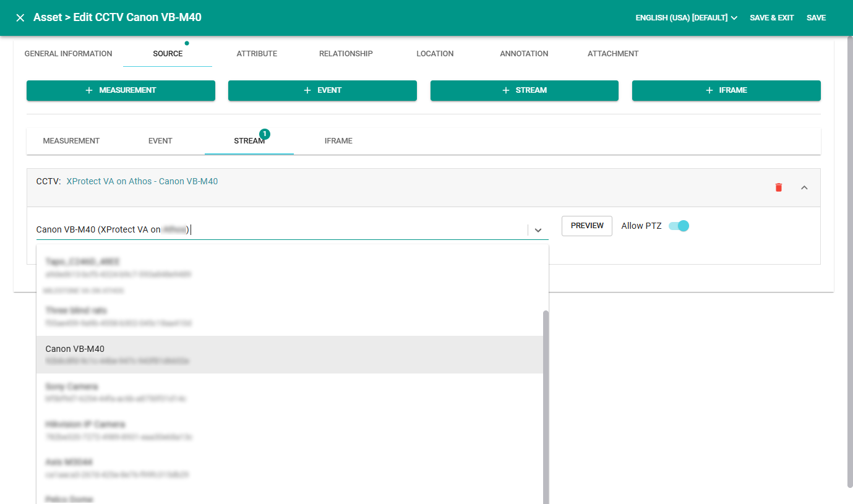Open the camera selection dropdown arrow

pos(538,230)
